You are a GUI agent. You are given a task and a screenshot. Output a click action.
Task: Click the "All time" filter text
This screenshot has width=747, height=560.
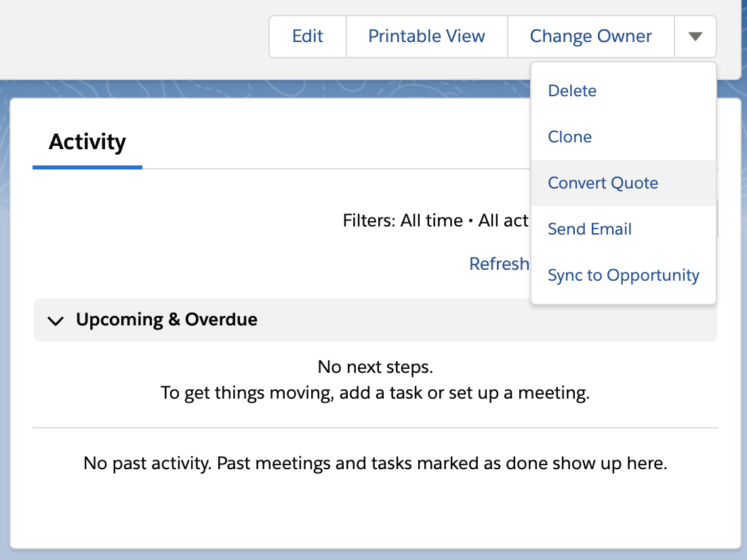coord(431,221)
